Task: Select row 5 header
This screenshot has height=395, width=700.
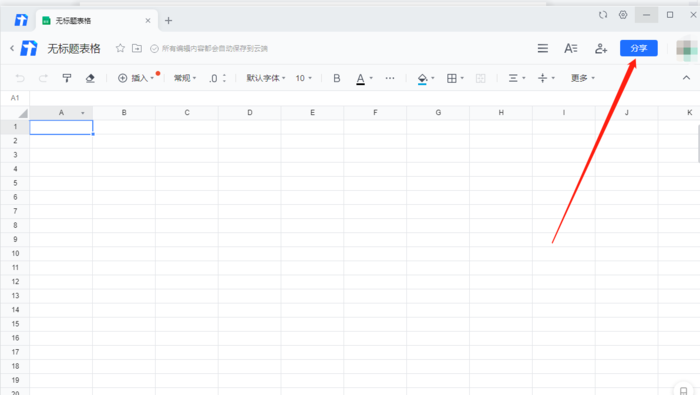Action: pyautogui.click(x=15, y=183)
